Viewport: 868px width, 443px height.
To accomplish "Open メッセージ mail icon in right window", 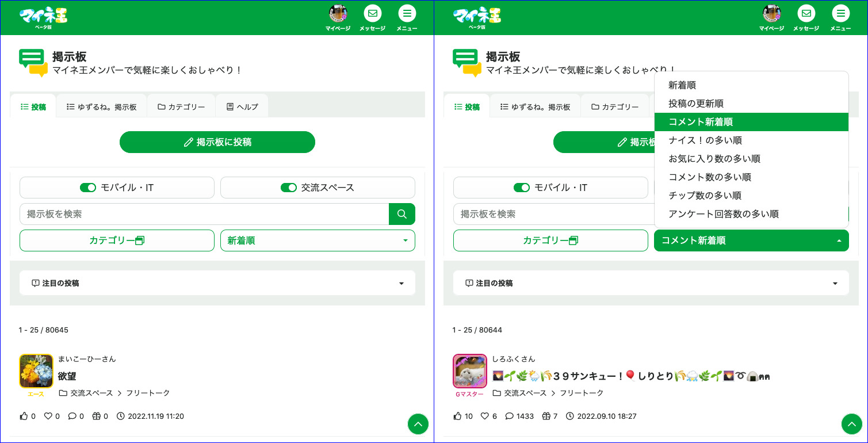I will click(806, 14).
